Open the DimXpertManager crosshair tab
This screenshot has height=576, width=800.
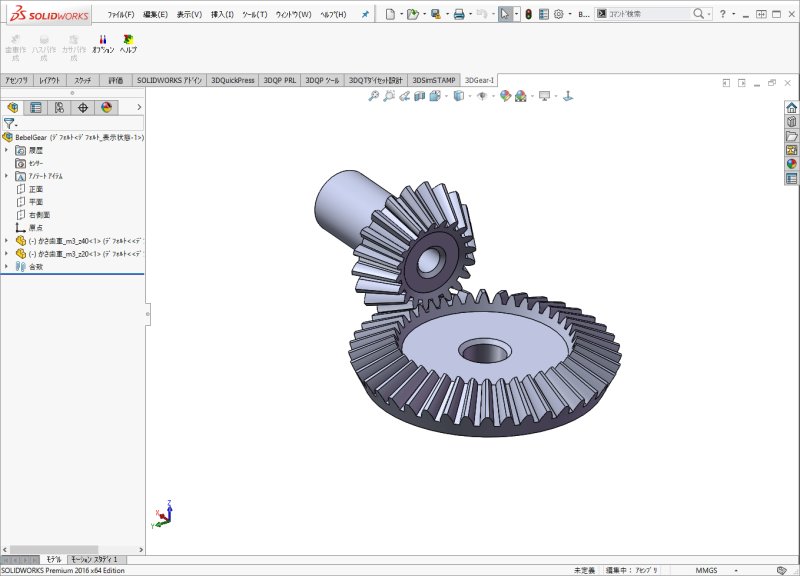(x=83, y=107)
